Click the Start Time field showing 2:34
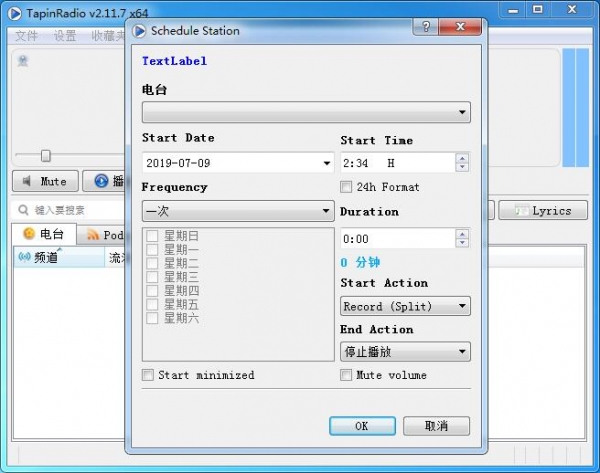 398,163
